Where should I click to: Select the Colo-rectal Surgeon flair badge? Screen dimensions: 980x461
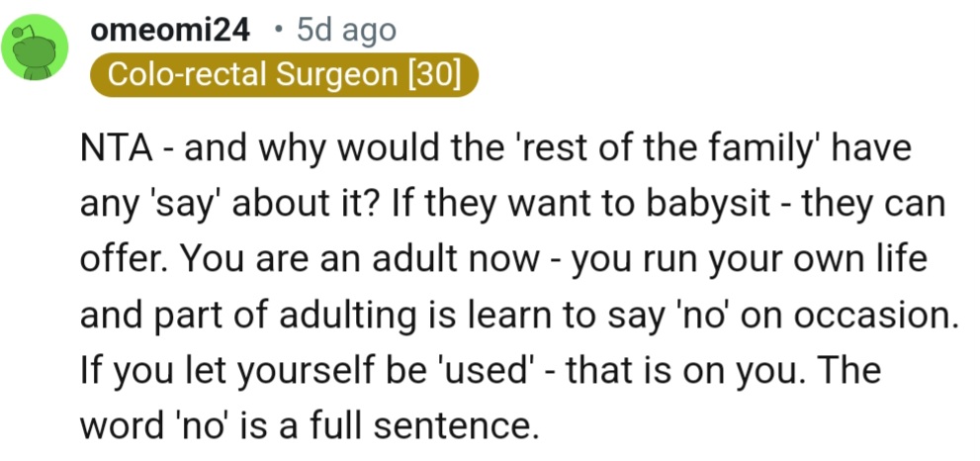(281, 76)
